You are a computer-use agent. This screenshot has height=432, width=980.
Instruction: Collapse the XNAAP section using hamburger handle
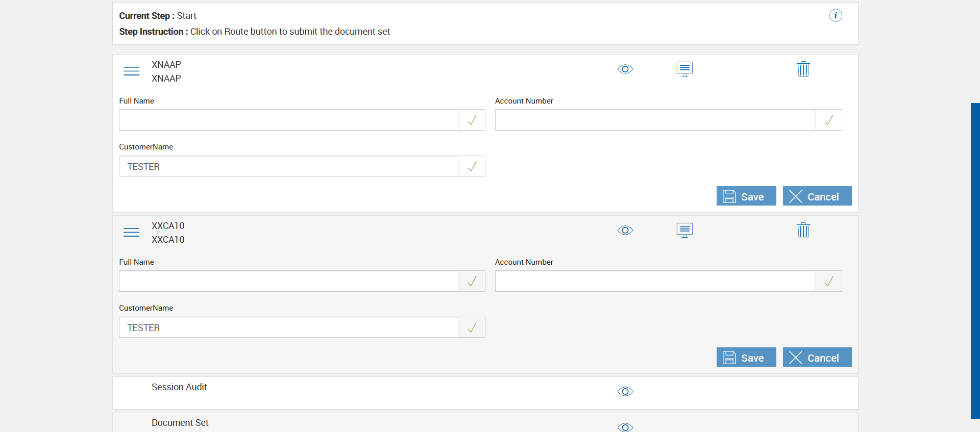point(132,71)
